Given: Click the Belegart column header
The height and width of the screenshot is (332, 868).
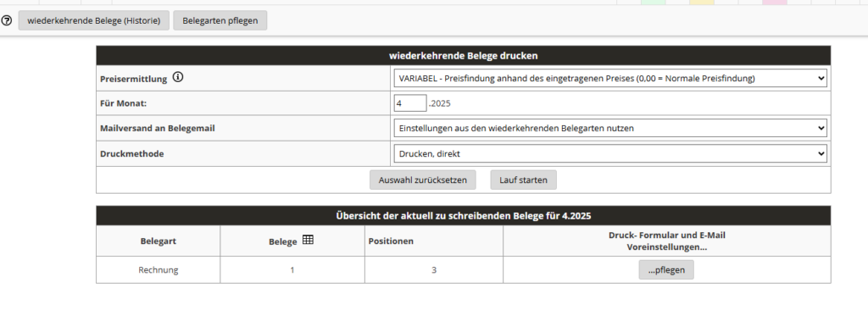Looking at the screenshot, I should (x=159, y=241).
